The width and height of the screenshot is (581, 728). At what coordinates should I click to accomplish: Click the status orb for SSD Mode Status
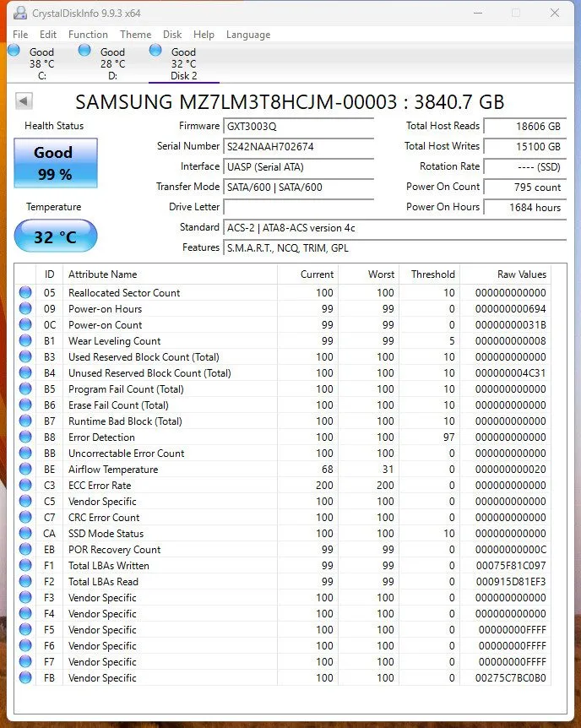click(x=25, y=533)
